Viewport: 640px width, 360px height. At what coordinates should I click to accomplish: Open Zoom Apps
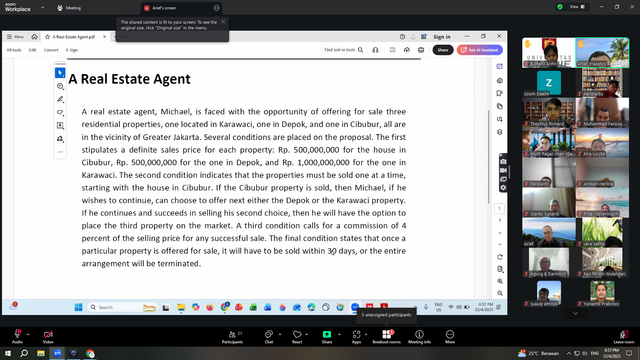pyautogui.click(x=356, y=337)
